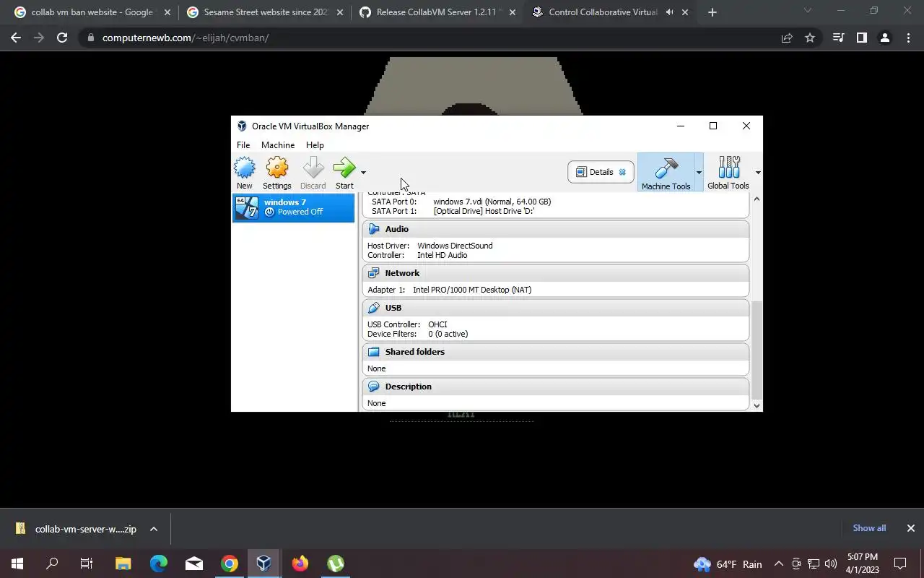Toggle Chrome side panel icon
This screenshot has width=924, height=578.
pyautogui.click(x=861, y=38)
